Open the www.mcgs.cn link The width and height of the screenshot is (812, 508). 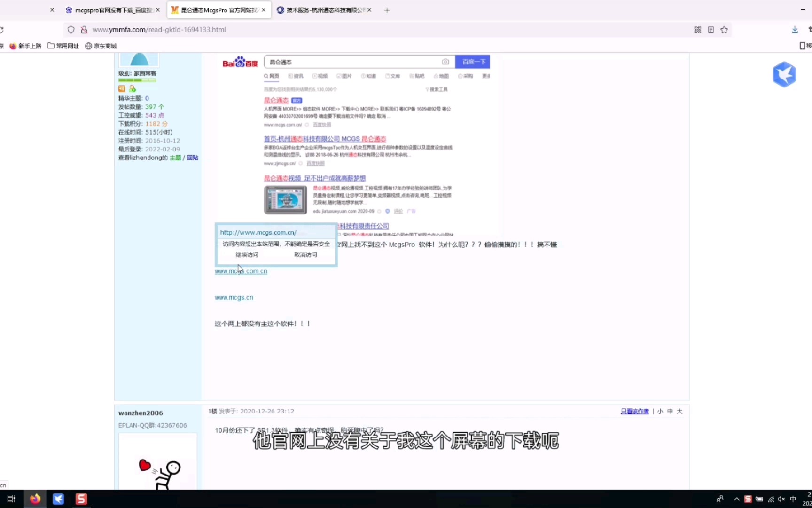point(234,297)
